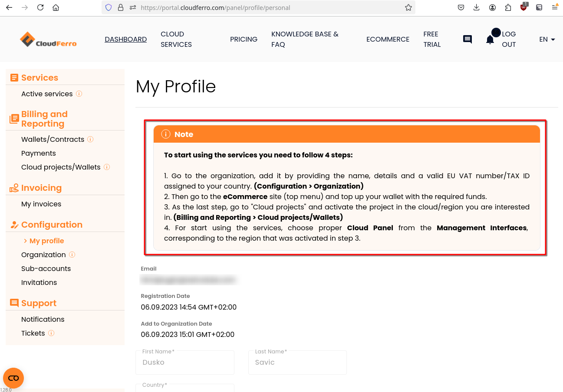Click the info icon next to Organization
The width and height of the screenshot is (563, 392).
[72, 255]
